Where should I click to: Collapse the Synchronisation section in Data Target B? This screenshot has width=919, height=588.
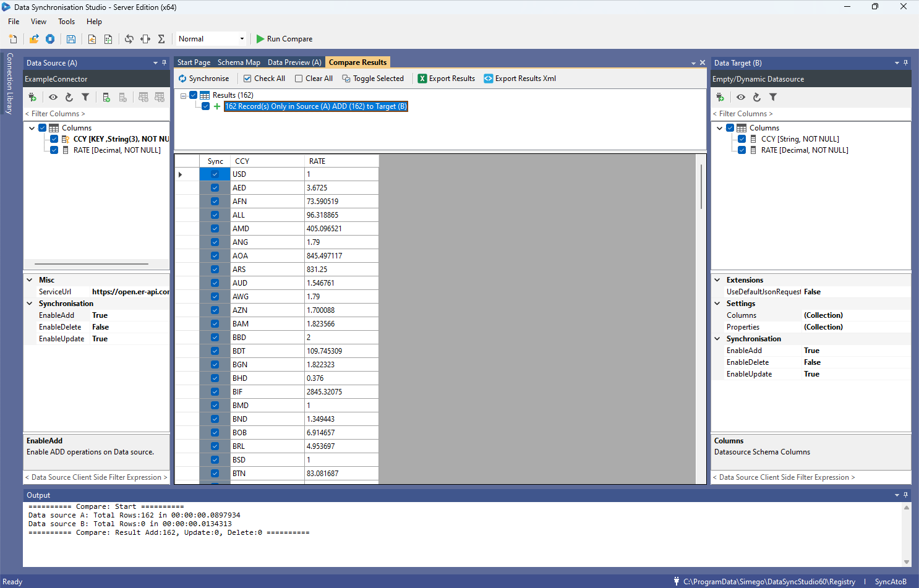click(717, 338)
